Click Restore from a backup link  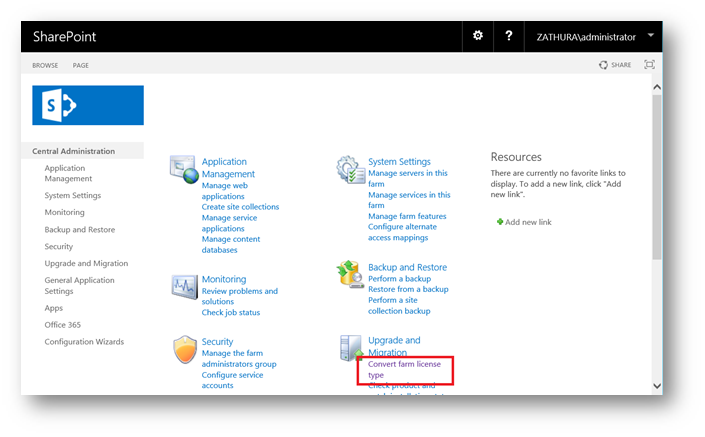tap(408, 289)
